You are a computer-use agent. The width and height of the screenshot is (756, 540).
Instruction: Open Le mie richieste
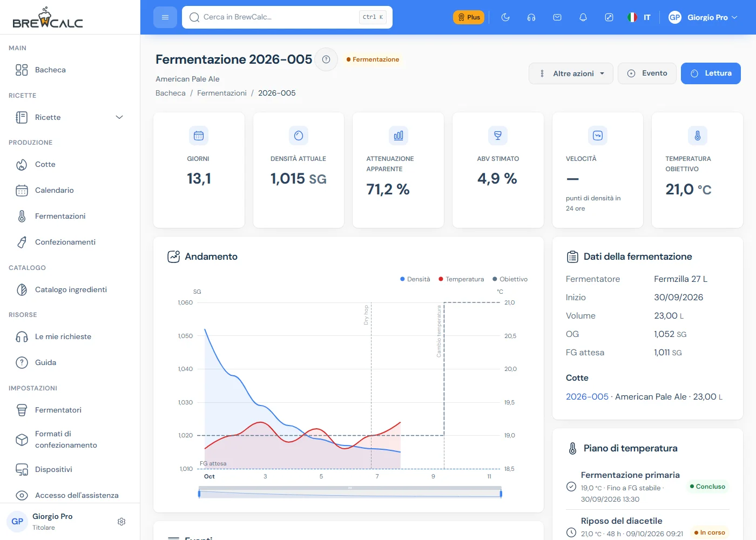70,336
